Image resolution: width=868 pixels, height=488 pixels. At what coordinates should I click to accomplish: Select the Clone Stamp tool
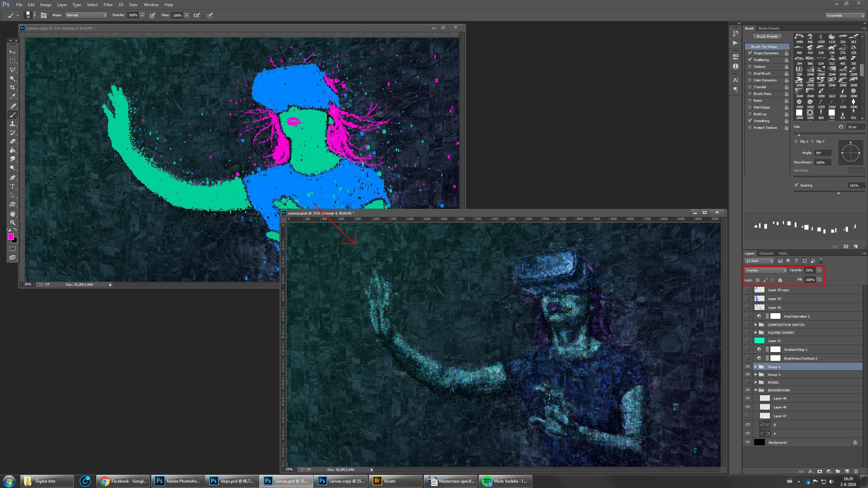click(13, 124)
